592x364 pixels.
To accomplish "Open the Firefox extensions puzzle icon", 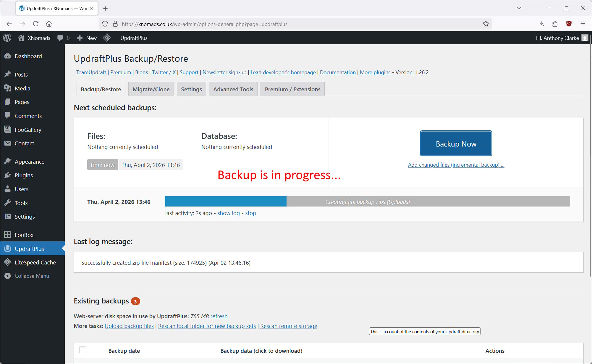I will pyautogui.click(x=555, y=24).
